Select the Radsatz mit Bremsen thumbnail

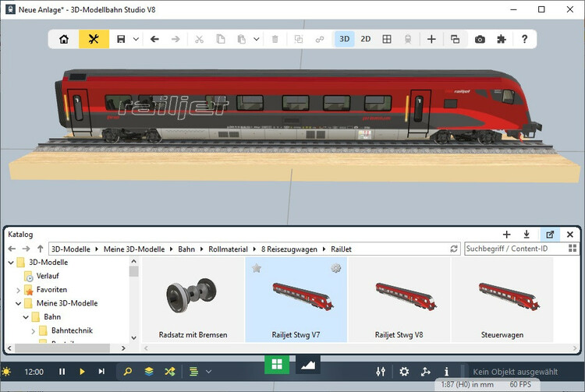pos(193,299)
